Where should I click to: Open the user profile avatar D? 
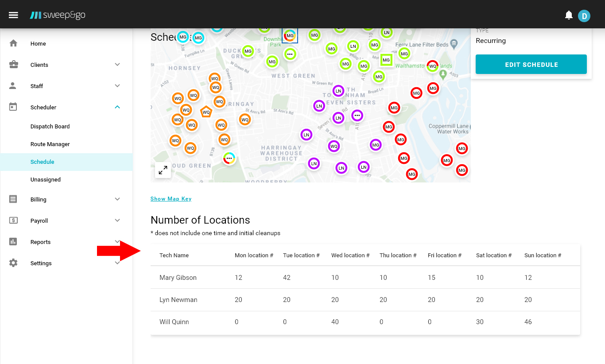pyautogui.click(x=584, y=16)
